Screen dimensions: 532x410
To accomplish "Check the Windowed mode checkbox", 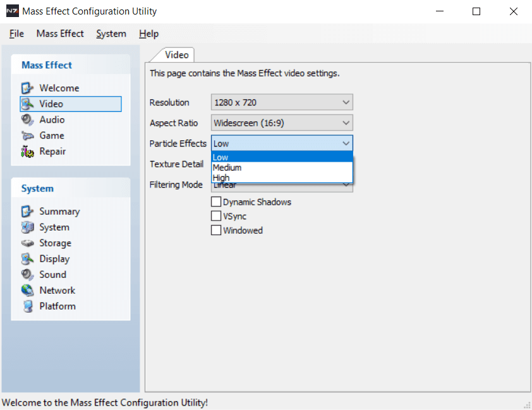I will 216,231.
